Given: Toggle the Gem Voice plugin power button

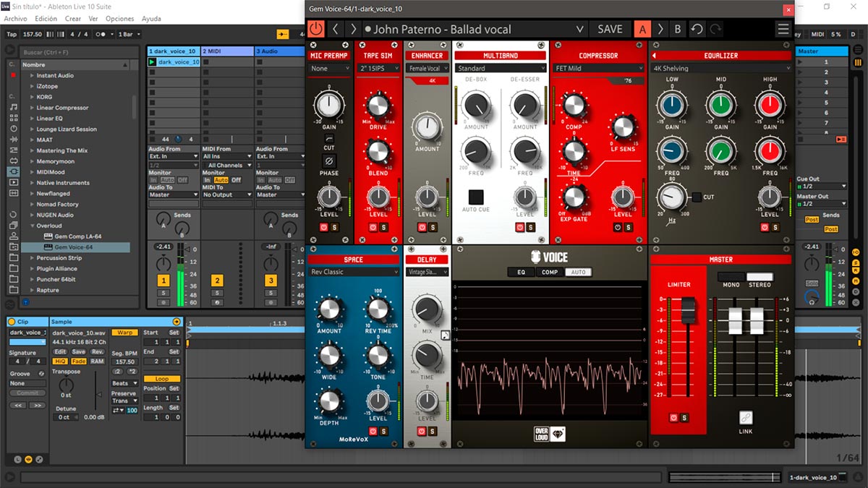Looking at the screenshot, I should point(316,29).
